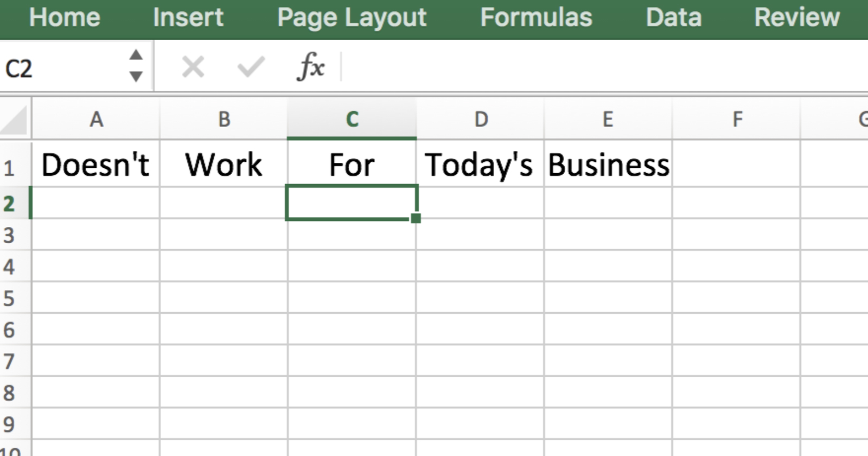Image resolution: width=868 pixels, height=456 pixels.
Task: Switch to the Insert ribbon tab
Action: 188,17
